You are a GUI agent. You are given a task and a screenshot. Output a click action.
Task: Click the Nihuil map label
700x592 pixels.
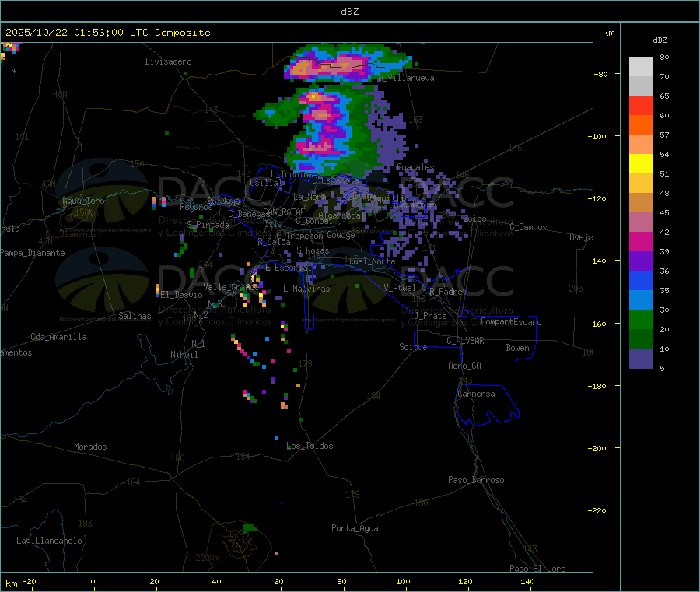(184, 355)
